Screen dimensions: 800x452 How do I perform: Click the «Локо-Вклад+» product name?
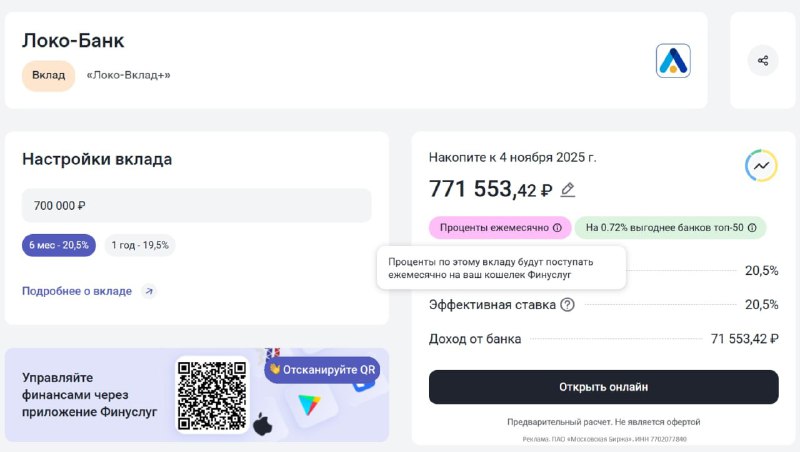click(128, 76)
